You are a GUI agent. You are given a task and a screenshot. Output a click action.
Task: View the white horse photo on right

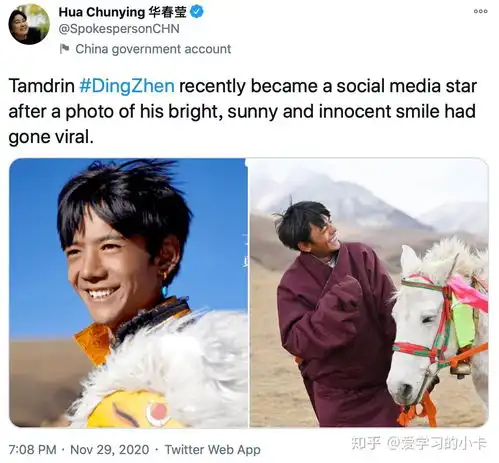click(369, 292)
